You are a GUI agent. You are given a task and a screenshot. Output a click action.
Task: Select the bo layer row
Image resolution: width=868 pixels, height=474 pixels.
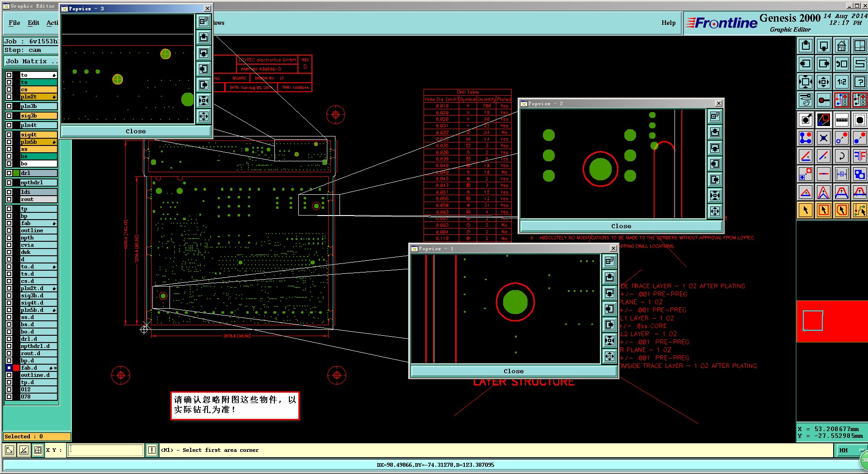point(38,164)
